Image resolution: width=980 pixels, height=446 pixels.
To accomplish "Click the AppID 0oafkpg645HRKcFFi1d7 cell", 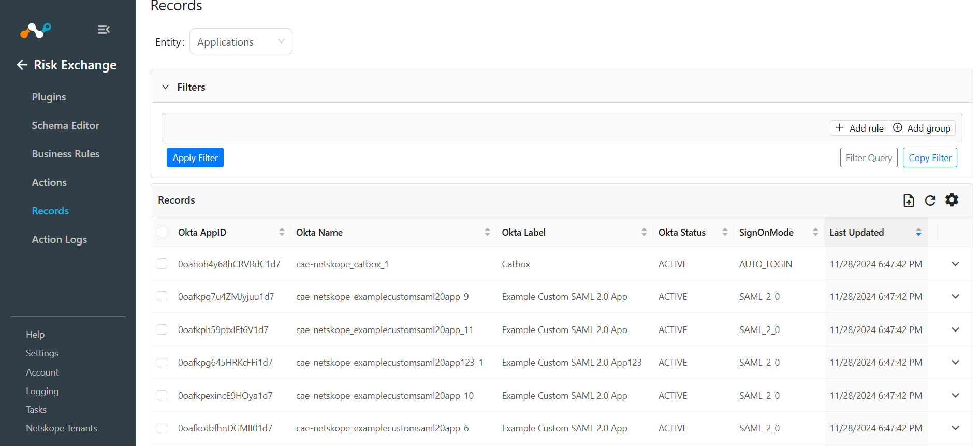I will click(225, 362).
